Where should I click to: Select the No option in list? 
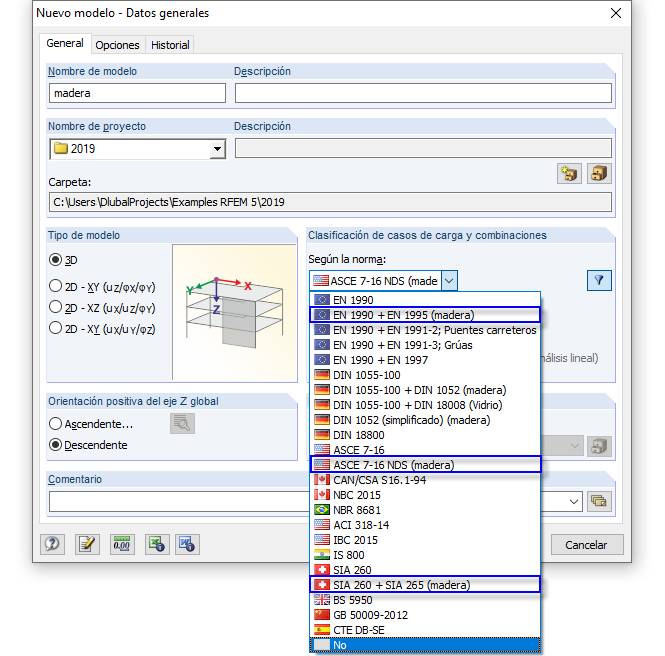[425, 645]
